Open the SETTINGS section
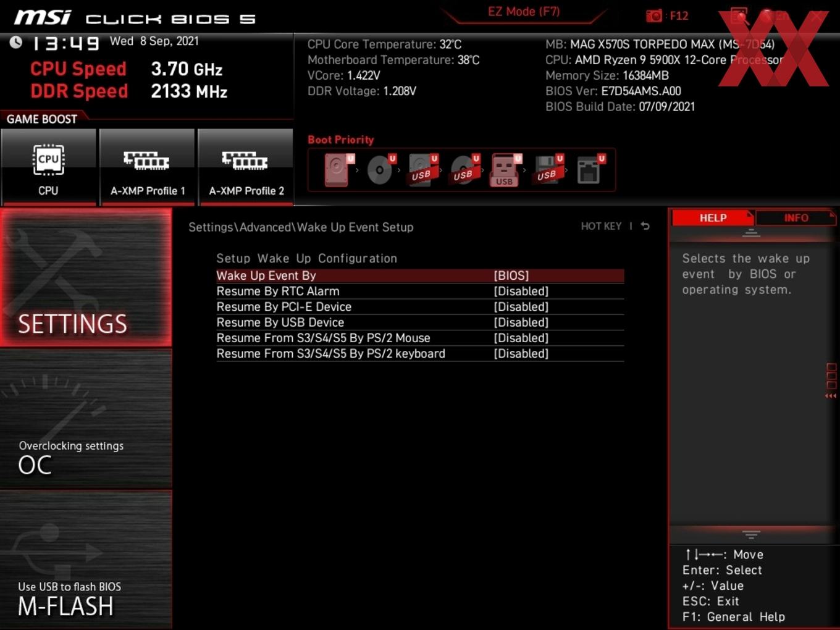This screenshot has height=630, width=840. 86,277
